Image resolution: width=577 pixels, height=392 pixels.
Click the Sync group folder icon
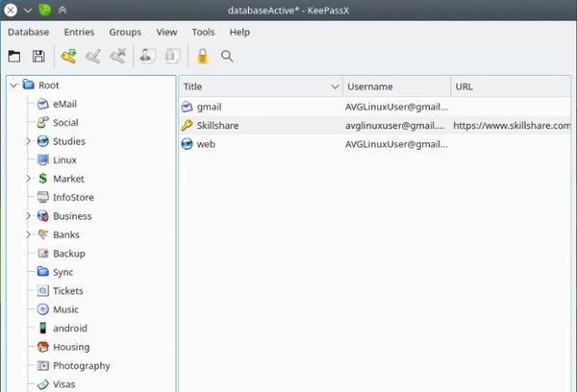[x=43, y=271]
